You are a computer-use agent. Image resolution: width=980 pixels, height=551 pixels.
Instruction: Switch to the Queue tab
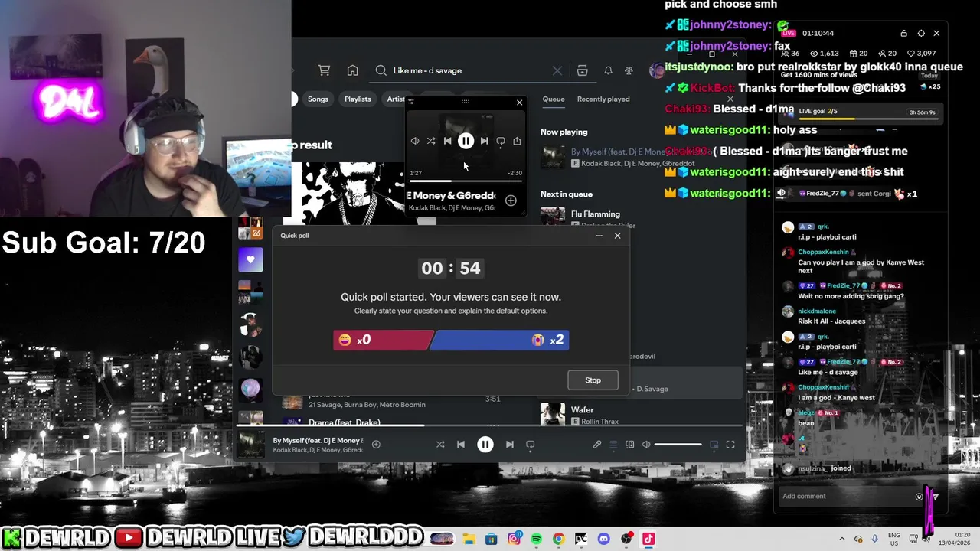[x=554, y=99]
